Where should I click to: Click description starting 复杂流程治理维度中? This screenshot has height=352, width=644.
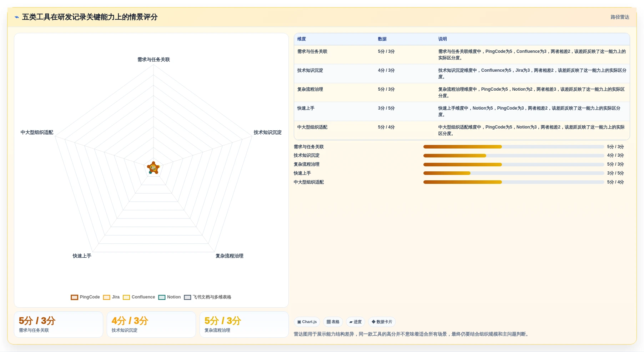coord(532,92)
